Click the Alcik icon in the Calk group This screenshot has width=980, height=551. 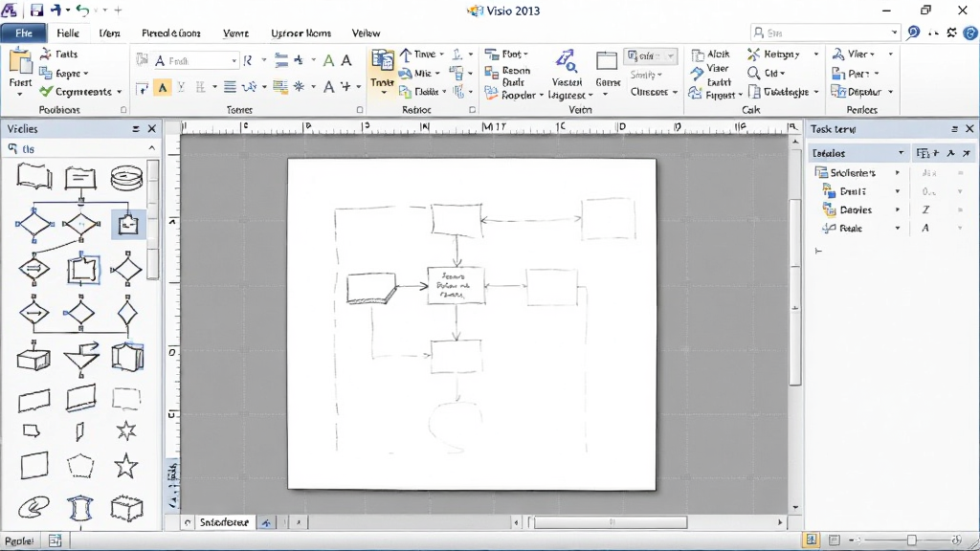coord(698,55)
